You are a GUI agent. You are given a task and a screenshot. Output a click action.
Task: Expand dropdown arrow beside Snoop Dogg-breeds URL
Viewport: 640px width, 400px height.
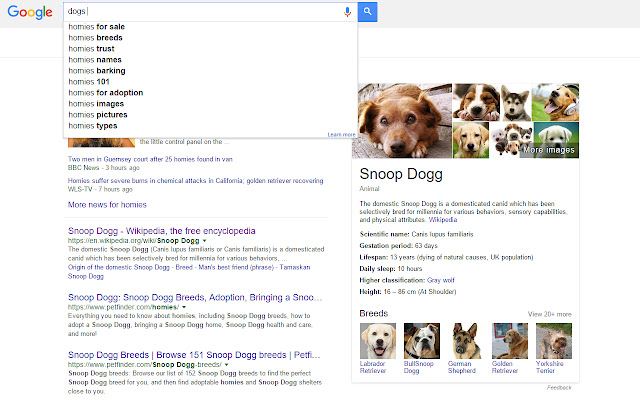pyautogui.click(x=227, y=364)
